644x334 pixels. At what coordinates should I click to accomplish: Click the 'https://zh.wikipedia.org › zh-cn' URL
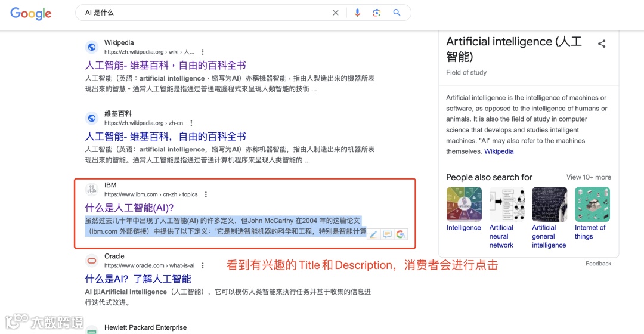click(144, 123)
